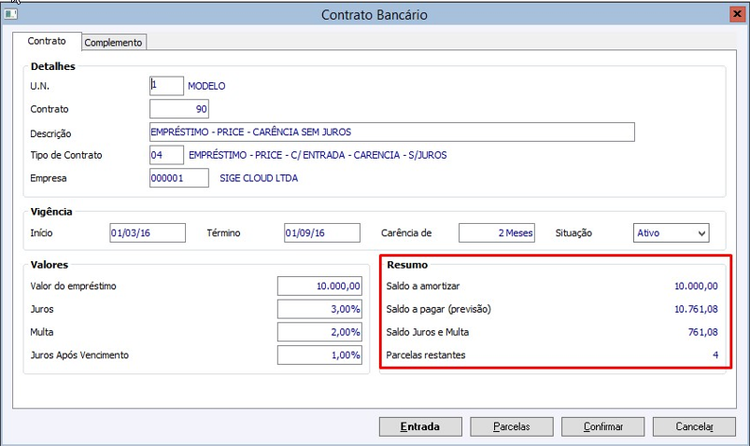Image resolution: width=750 pixels, height=446 pixels.
Task: Close the Contrato Bancário window
Action: click(737, 14)
